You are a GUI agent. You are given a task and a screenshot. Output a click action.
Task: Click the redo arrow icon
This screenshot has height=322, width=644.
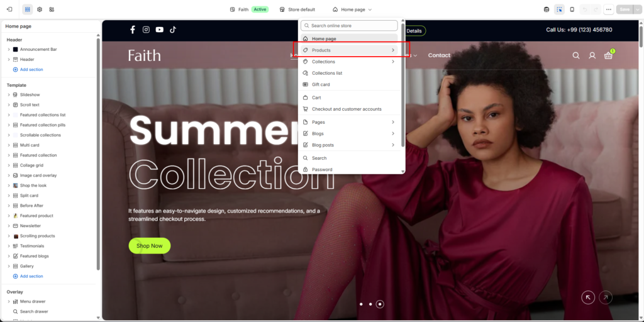coord(596,9)
